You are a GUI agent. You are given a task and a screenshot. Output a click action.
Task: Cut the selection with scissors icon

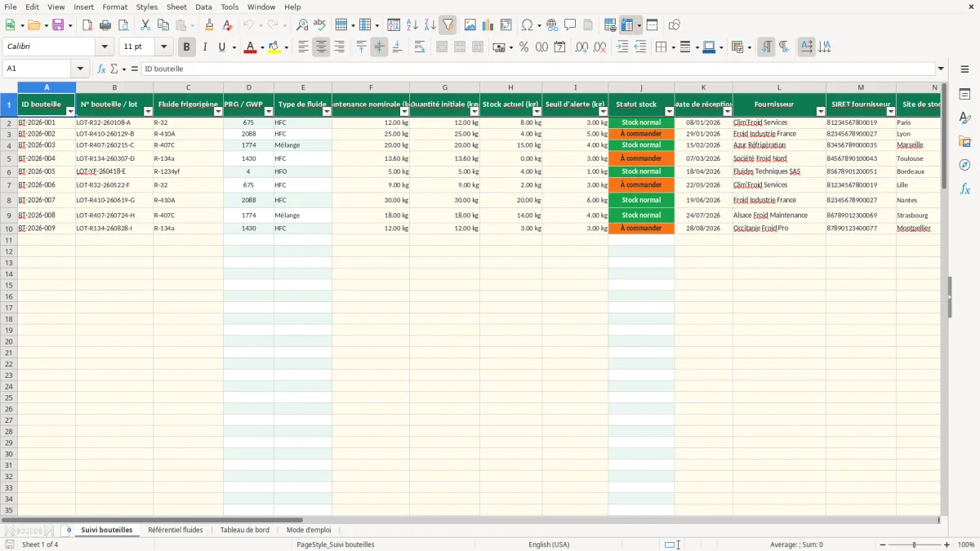[145, 25]
